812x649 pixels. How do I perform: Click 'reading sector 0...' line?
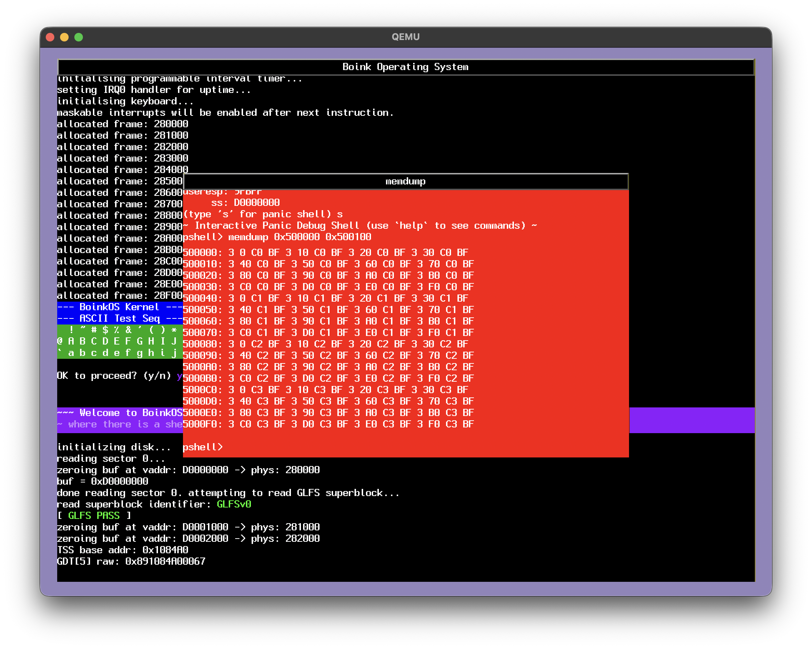(x=111, y=459)
